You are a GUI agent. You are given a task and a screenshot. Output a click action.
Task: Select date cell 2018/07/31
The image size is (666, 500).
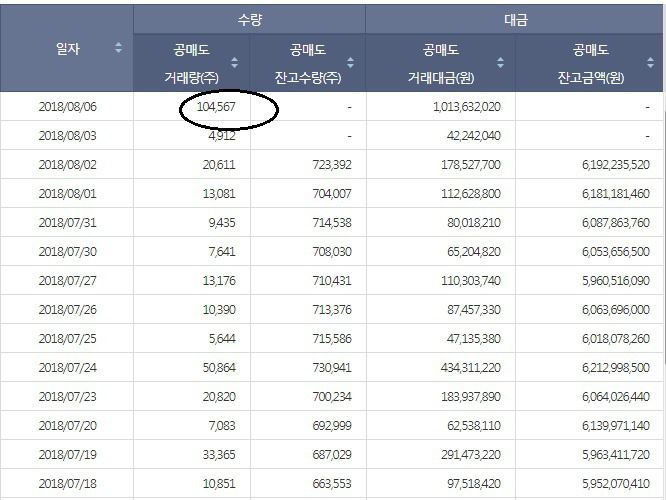pyautogui.click(x=68, y=223)
